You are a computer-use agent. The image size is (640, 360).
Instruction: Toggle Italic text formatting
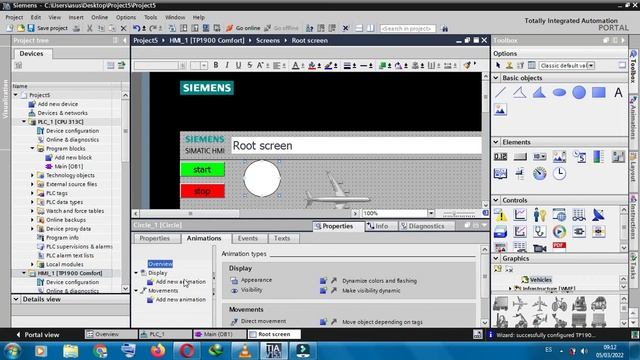(227, 65)
